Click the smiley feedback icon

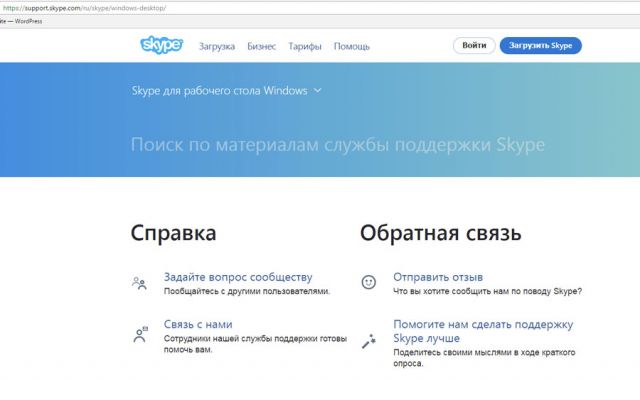pos(369,282)
